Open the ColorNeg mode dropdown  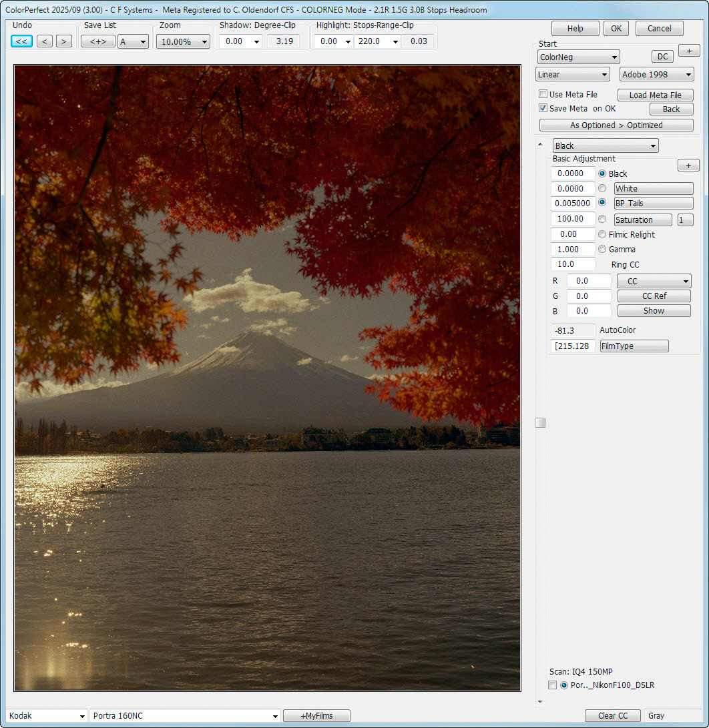click(x=578, y=57)
